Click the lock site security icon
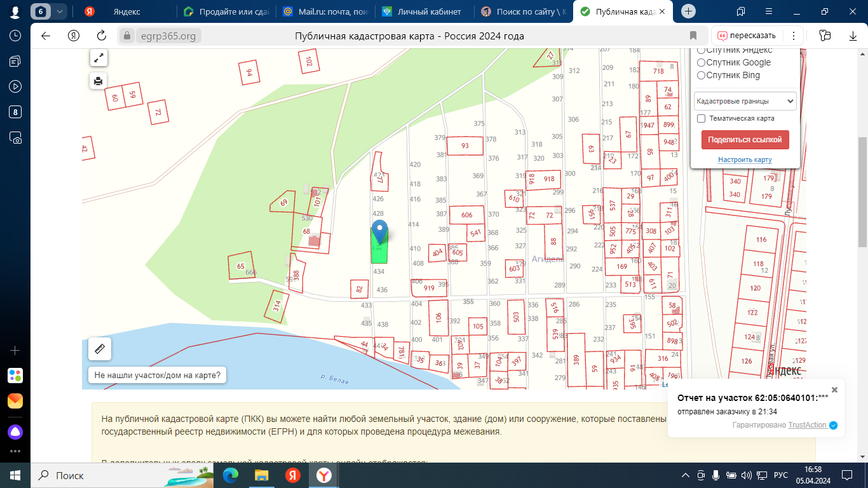Screen dimensions: 868x488 tap(127, 36)
